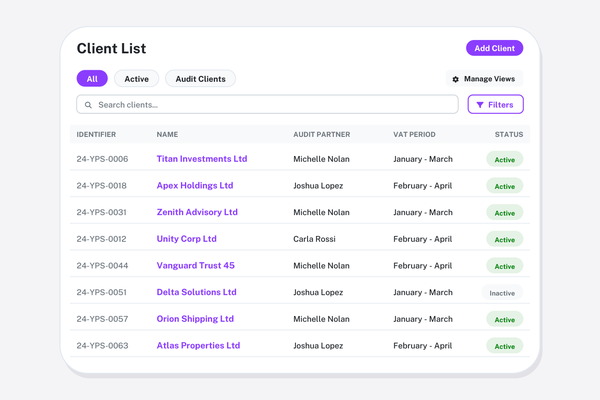Open Atlas Properties Ltd client

[198, 346]
